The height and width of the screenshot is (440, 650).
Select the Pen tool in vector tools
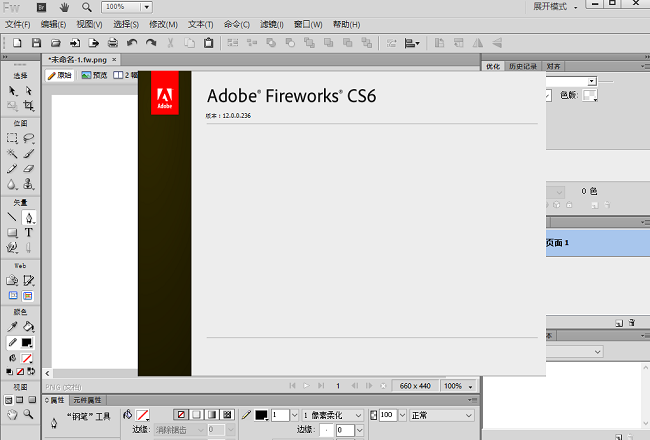pyautogui.click(x=29, y=217)
